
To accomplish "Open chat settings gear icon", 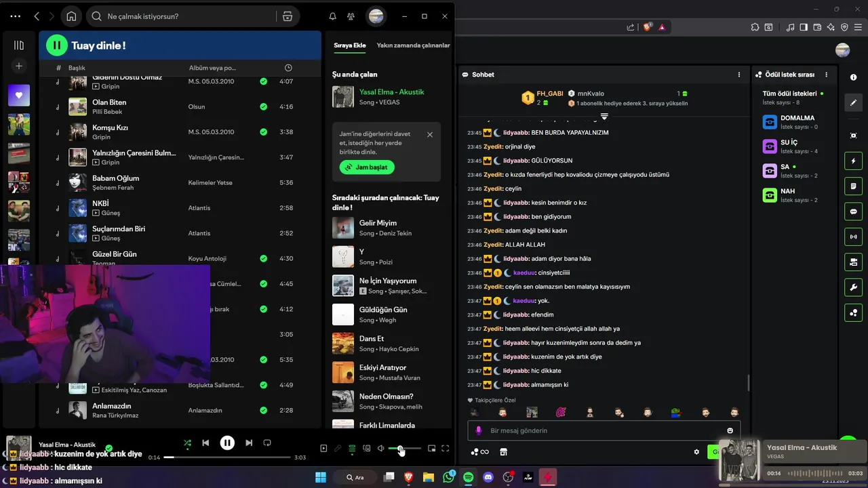I will click(x=696, y=452).
